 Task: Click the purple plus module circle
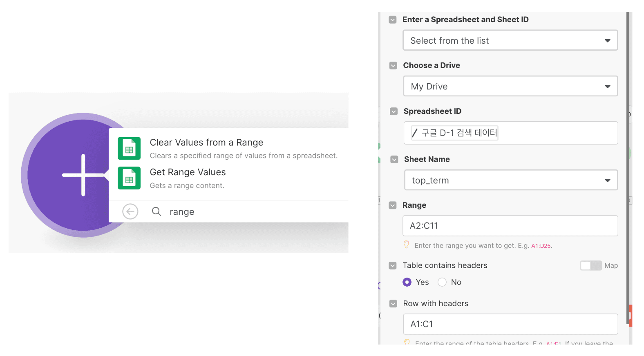[83, 175]
